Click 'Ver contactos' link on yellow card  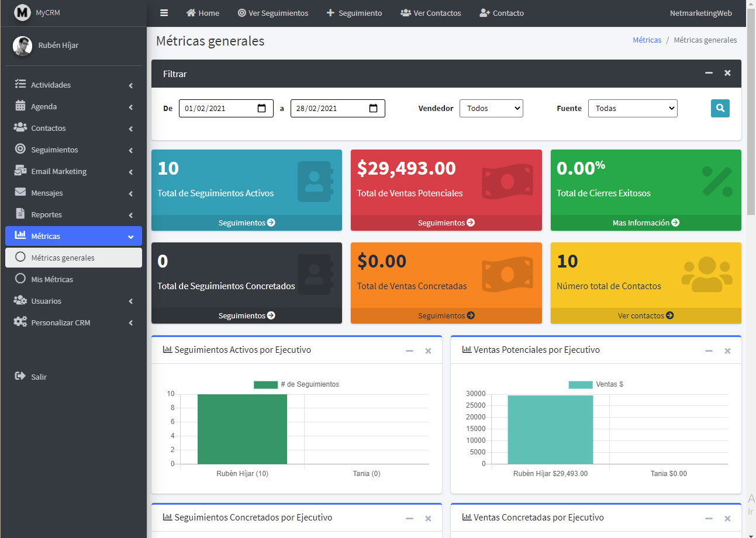[645, 315]
